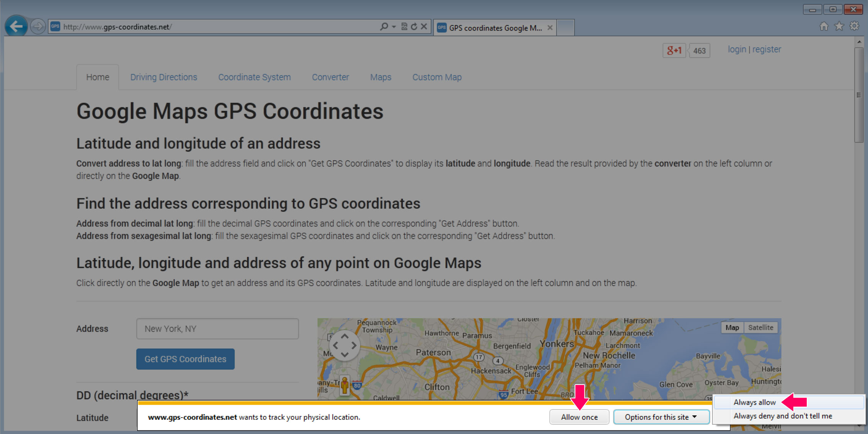The width and height of the screenshot is (868, 434).
Task: Click New Rochelle label on the map
Action: point(609,355)
